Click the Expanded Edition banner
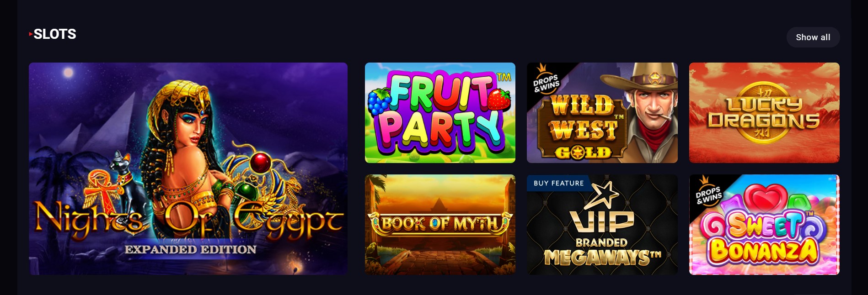 coord(190,249)
